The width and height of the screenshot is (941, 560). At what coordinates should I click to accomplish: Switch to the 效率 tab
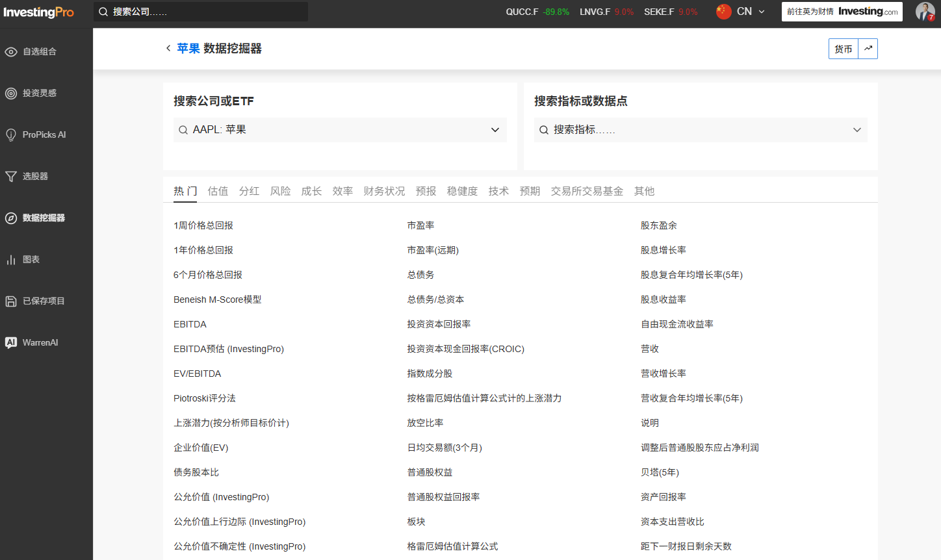coord(342,191)
